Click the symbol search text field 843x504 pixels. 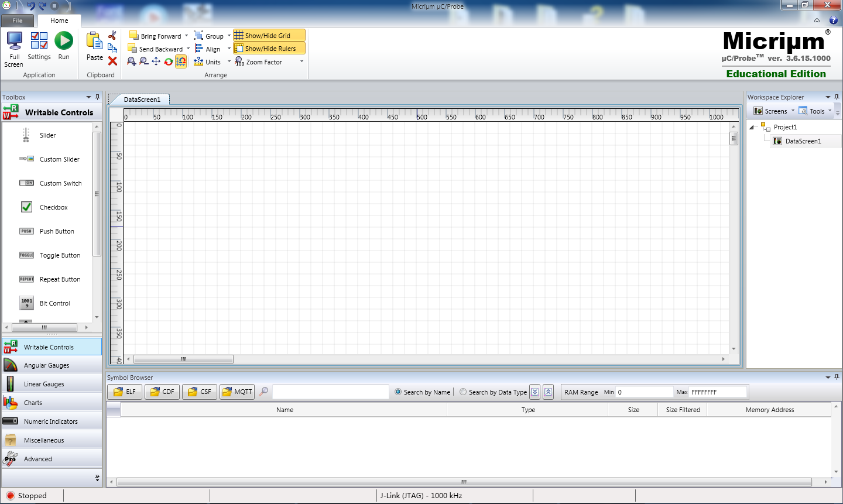pyautogui.click(x=331, y=392)
